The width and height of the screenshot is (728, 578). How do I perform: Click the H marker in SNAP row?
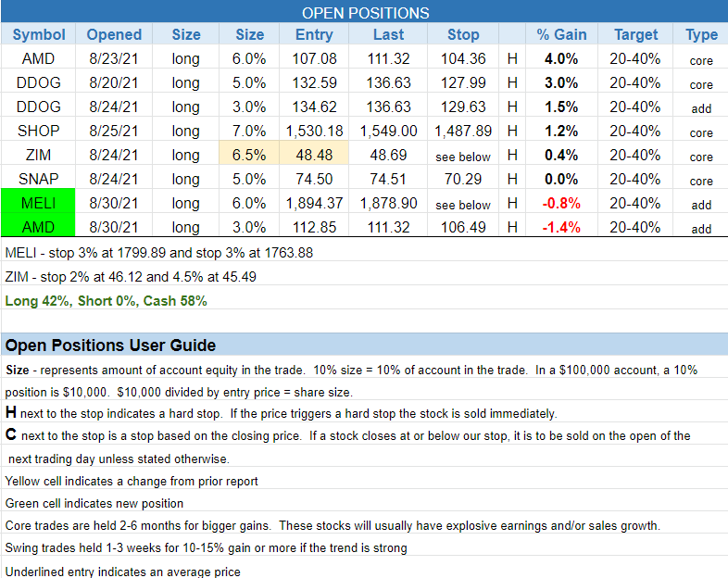[512, 179]
